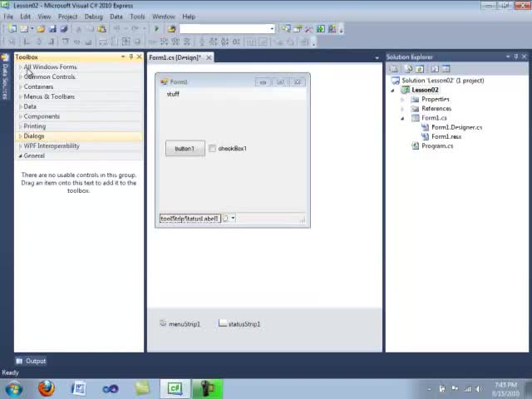Screen dimensions: 532x399
Task: Click View Designer icon in Solution Explorer
Action: click(x=446, y=69)
